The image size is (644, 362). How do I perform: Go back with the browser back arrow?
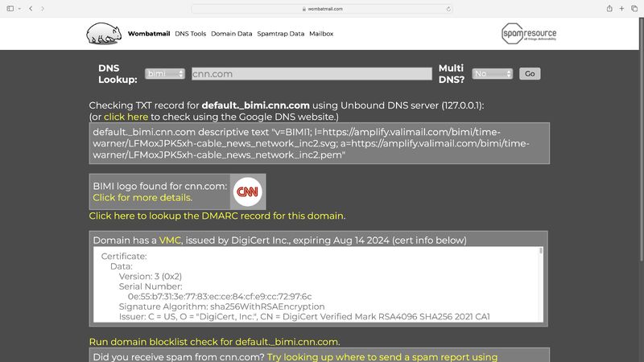31,9
